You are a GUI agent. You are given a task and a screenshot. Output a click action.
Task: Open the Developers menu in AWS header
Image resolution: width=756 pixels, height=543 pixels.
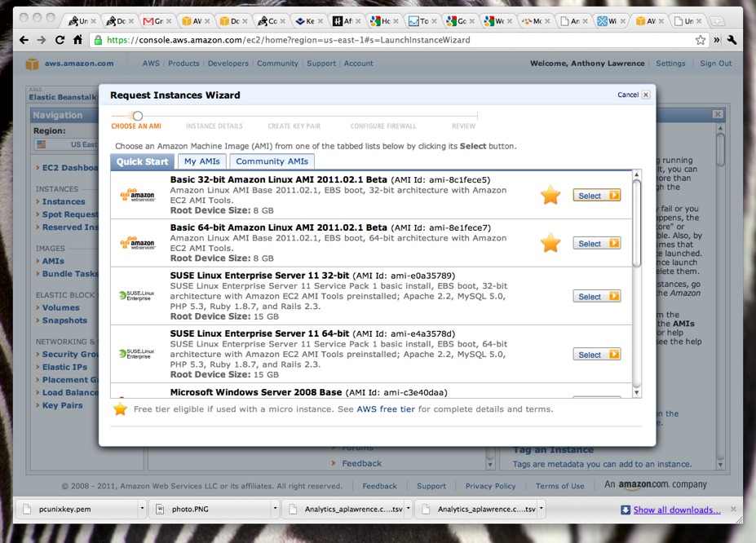[x=228, y=63]
